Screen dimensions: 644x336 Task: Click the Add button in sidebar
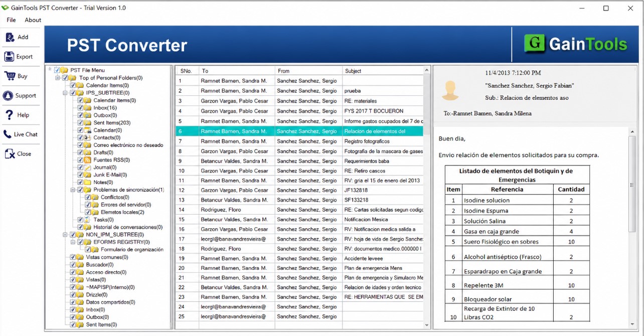[x=20, y=37]
